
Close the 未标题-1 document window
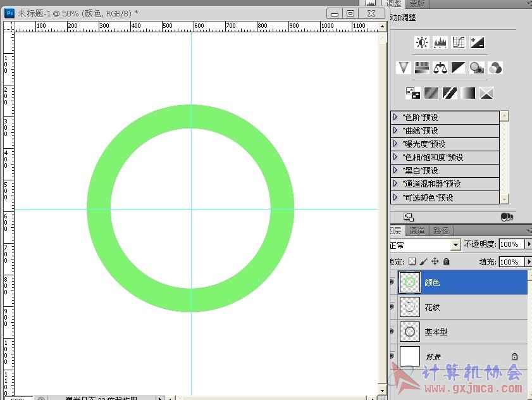371,13
